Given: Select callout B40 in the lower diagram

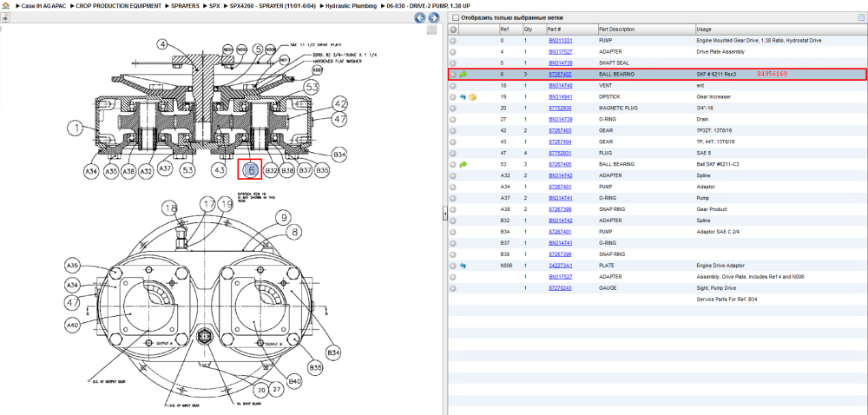Looking at the screenshot, I should pyautogui.click(x=294, y=380).
